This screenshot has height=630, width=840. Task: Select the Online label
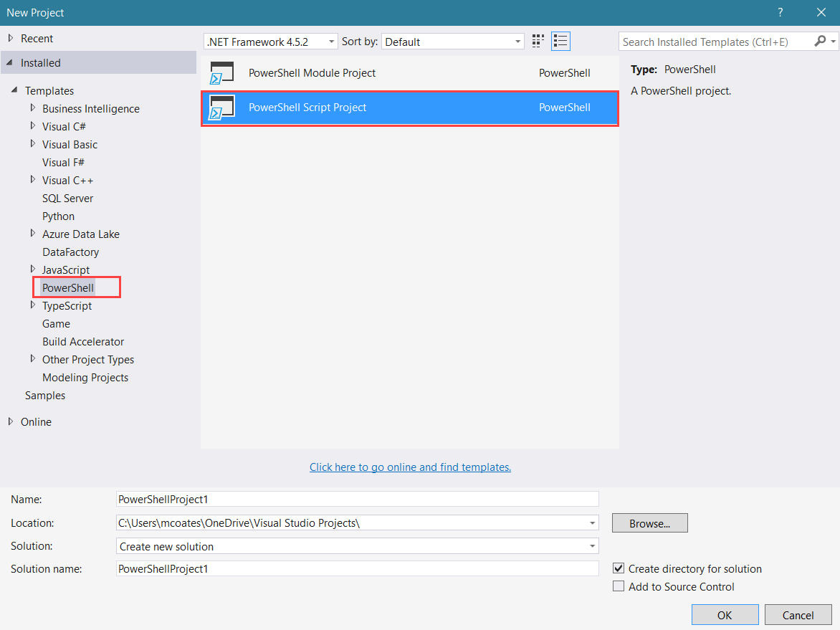36,422
